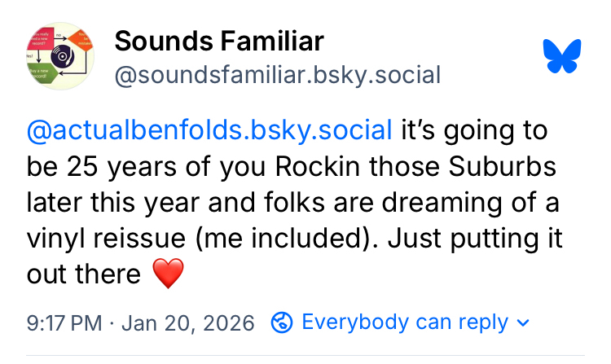Click the @soundsfamiliar.bsky.social handle

(277, 76)
